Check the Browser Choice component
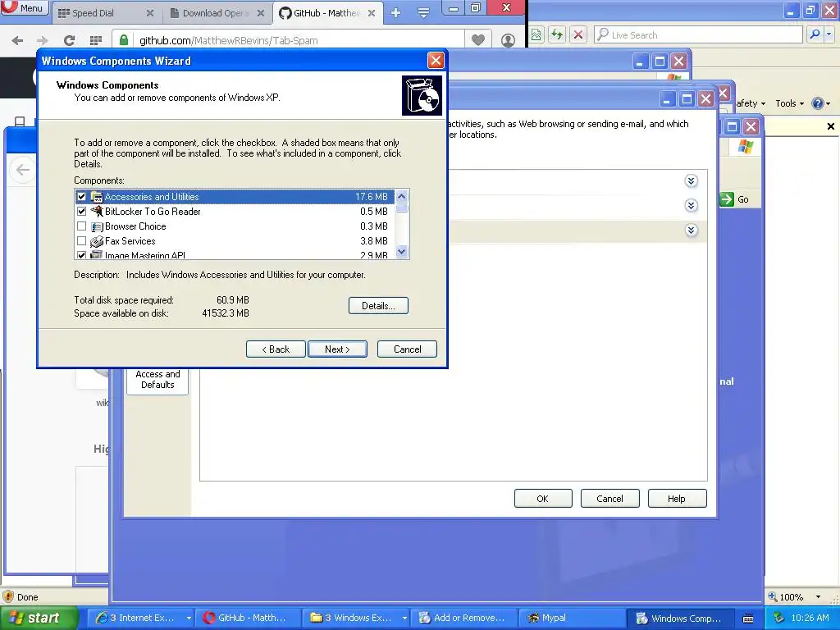The image size is (840, 630). (x=81, y=226)
